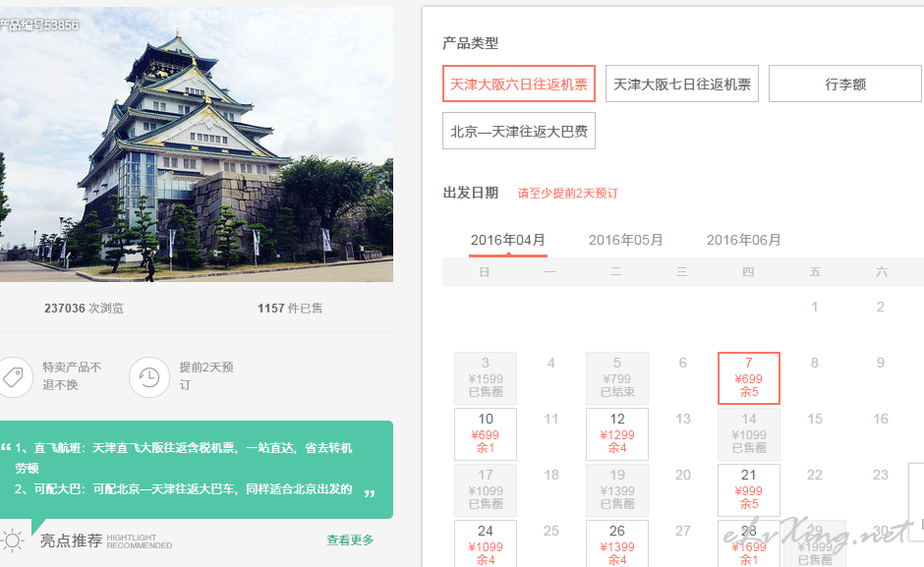The image size is (924, 567).
Task: Click calendar date 6
Action: 682,363
